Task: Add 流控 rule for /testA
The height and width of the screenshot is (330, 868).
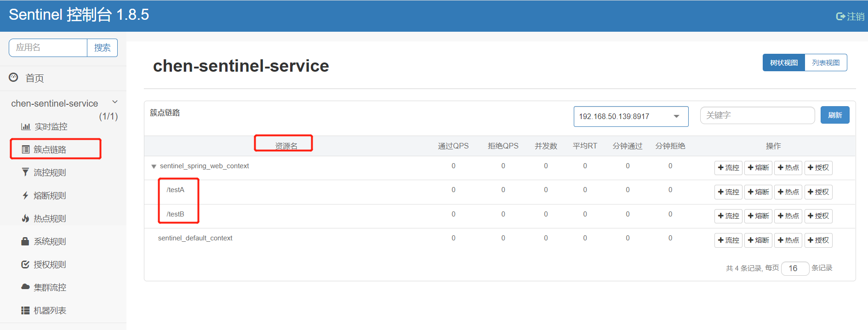Action: pos(728,192)
